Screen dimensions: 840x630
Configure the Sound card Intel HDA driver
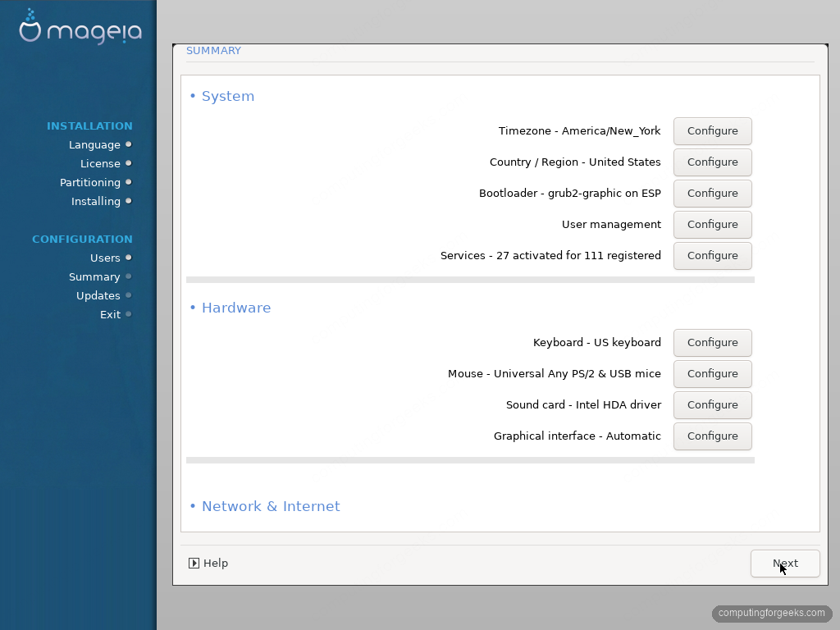[x=713, y=405]
